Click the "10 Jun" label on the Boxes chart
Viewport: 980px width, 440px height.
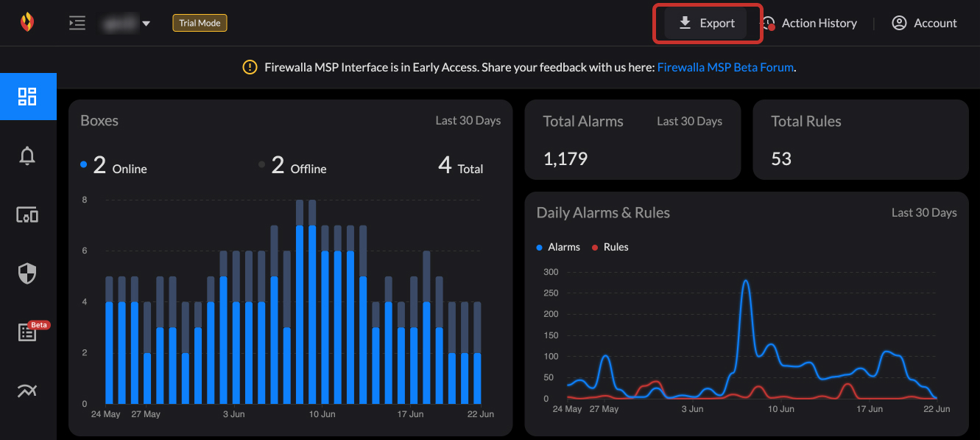[x=322, y=414]
